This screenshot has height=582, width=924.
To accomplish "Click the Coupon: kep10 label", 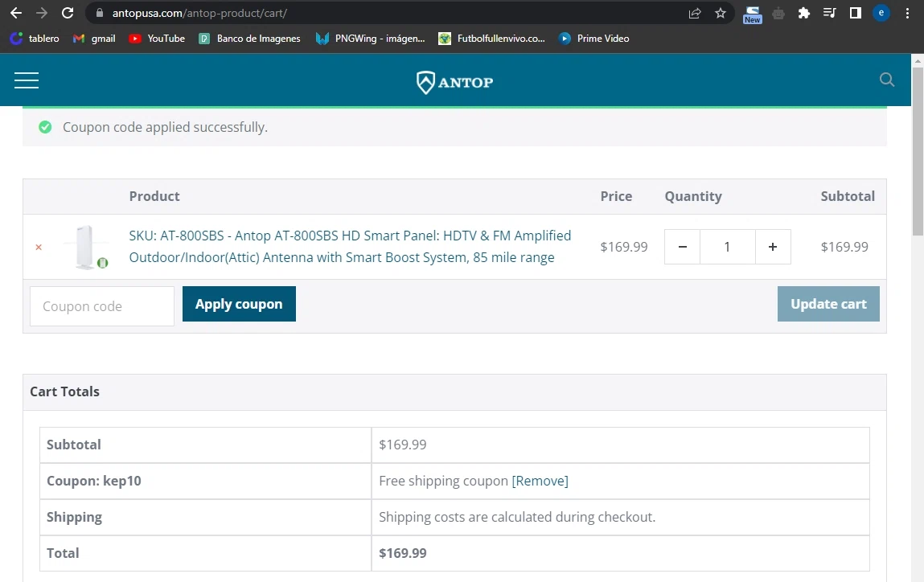I will coord(94,481).
